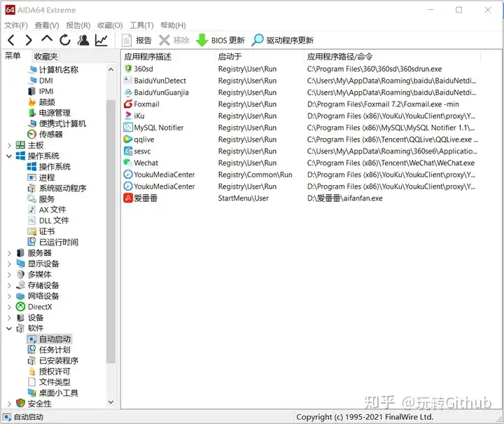Select the 电源管理 battery icon item

tap(49, 113)
